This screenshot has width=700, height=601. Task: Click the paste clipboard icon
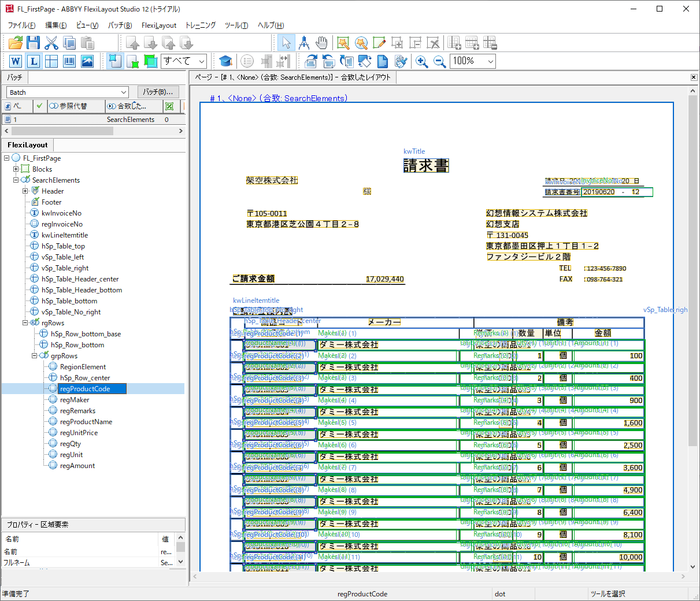(x=87, y=43)
